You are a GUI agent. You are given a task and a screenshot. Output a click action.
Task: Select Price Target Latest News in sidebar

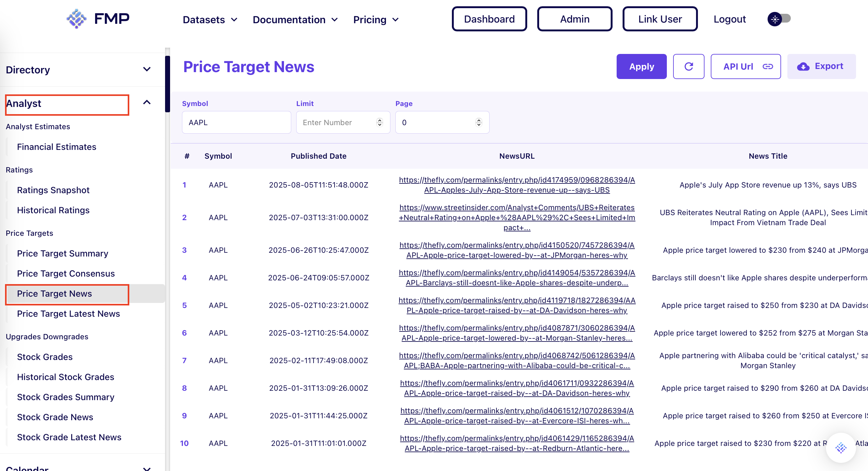click(x=68, y=314)
